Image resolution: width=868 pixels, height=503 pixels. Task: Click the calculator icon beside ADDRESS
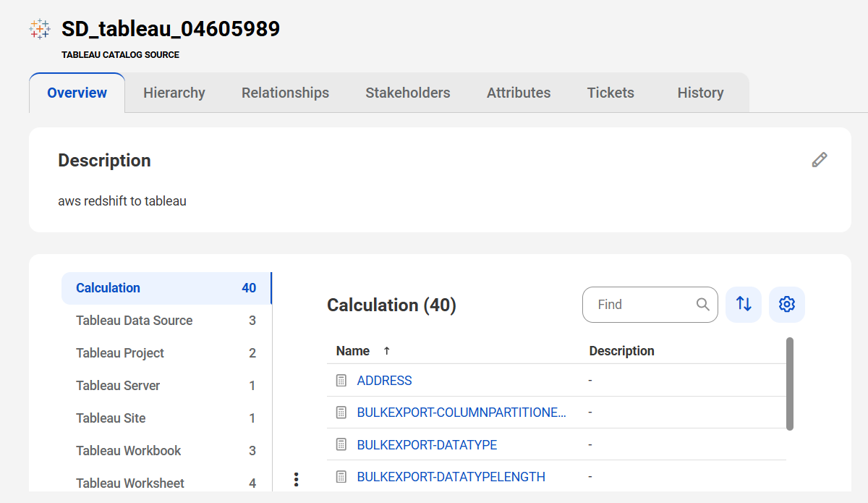click(x=341, y=381)
